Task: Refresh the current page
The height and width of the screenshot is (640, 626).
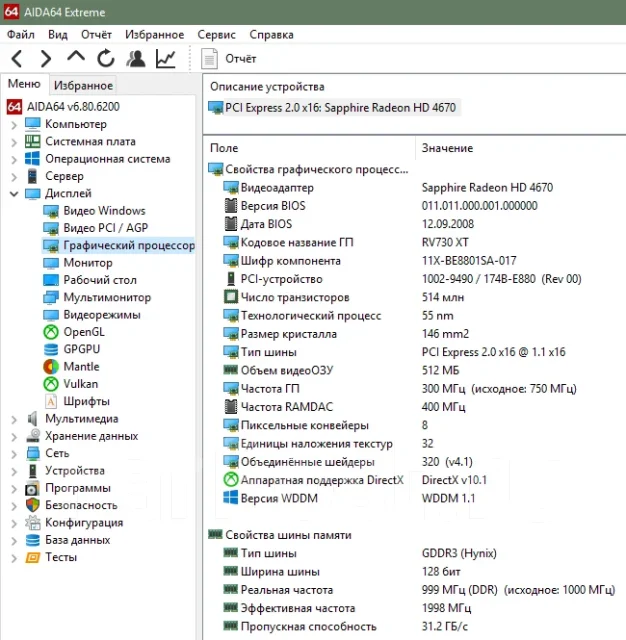Action: click(106, 58)
